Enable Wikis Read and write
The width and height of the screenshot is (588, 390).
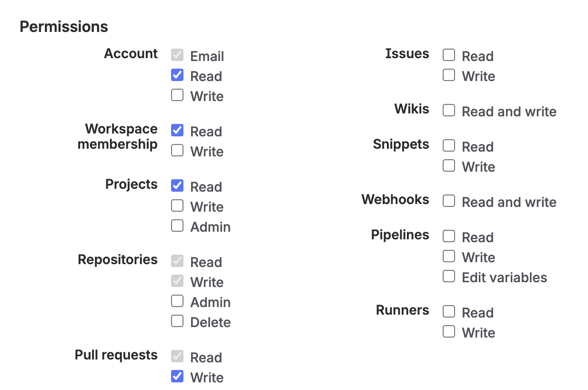coord(449,111)
